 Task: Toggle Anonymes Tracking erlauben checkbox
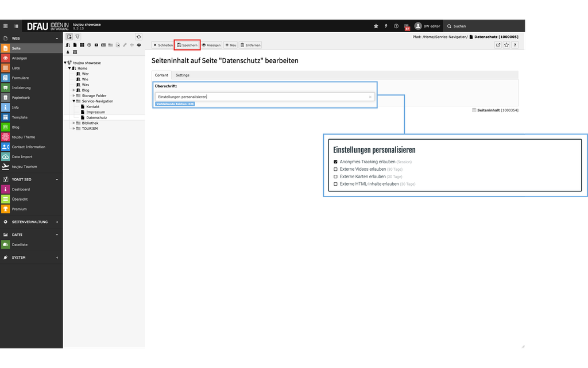(x=336, y=162)
